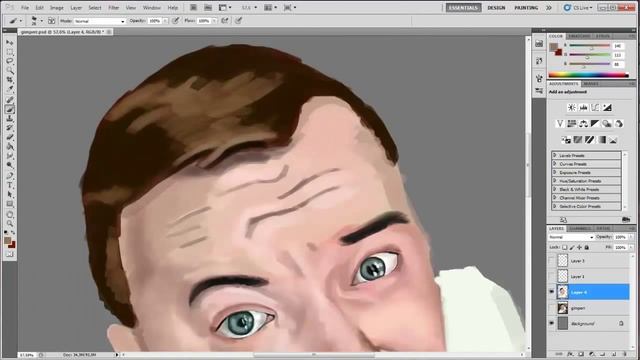Toggle lock position in Layers panel
Screen dimensions: 640x360
580,247
